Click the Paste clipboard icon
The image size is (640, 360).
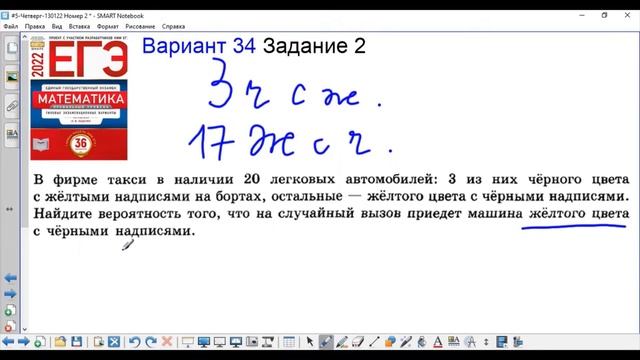(98, 342)
